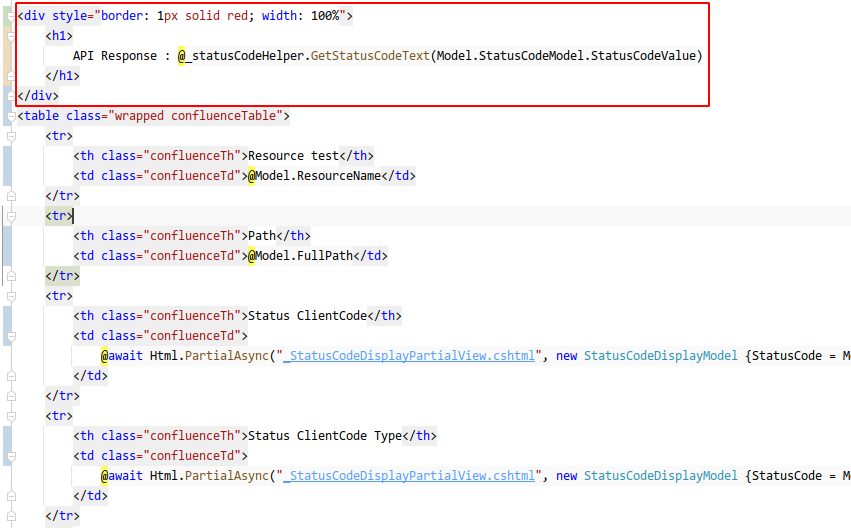Click the Model.ResourceName expression
The width and height of the screenshot is (851, 528).
[318, 176]
